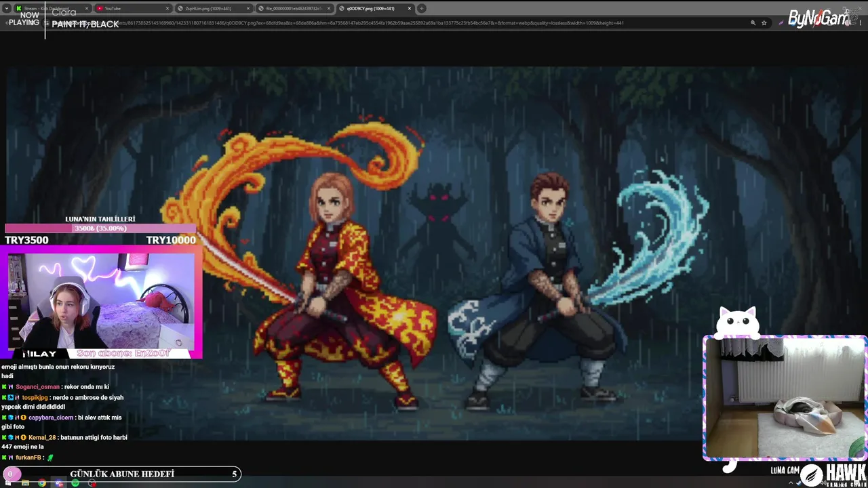
Task: Click the Hawk Gaming Chair logo
Action: click(833, 475)
